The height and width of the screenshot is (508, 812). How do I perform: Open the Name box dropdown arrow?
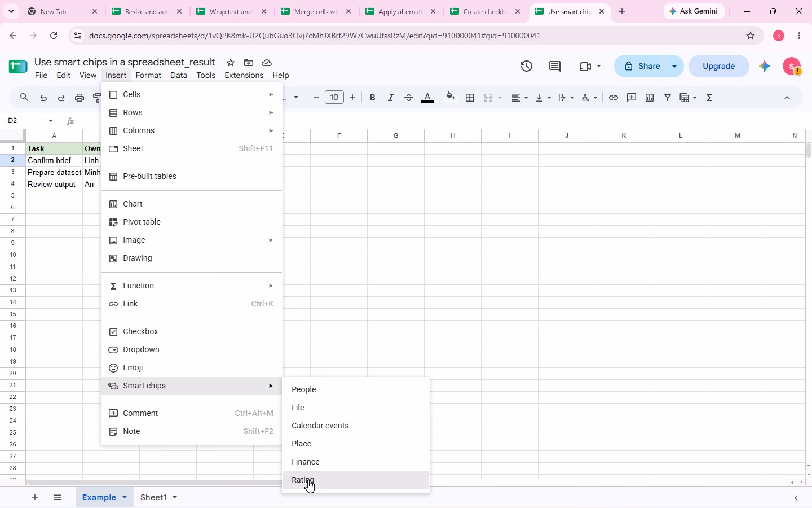coord(51,121)
